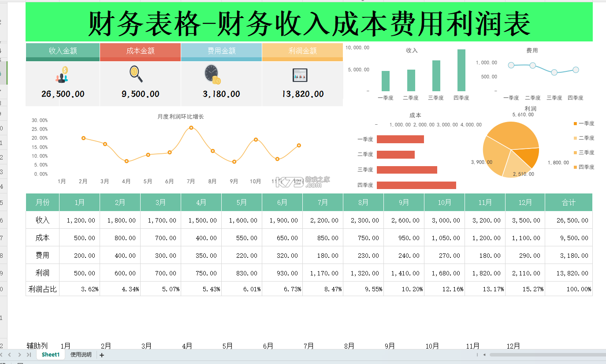Add a new sheet with plus button
606x364 pixels.
[102, 355]
